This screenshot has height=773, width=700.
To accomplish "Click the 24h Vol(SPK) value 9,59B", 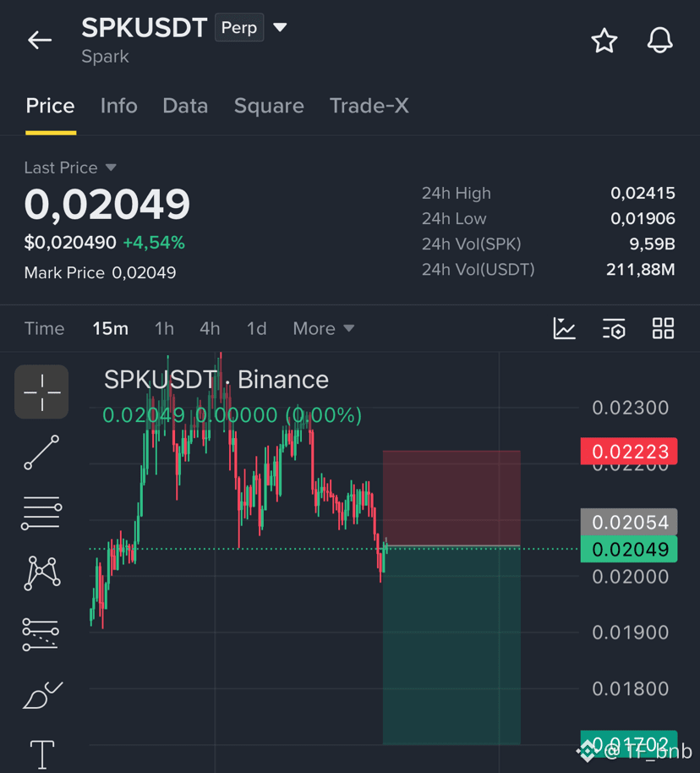I will click(652, 244).
